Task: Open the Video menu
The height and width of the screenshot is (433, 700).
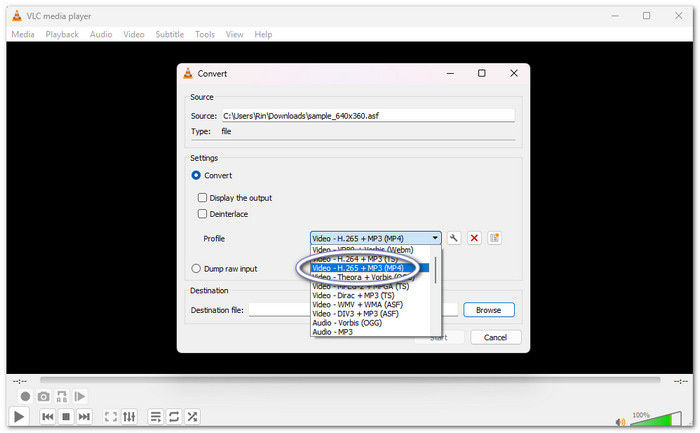Action: pos(134,34)
